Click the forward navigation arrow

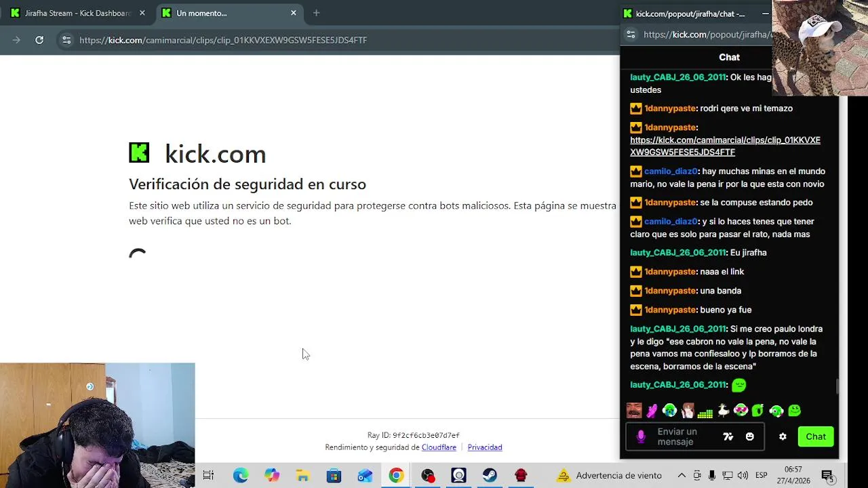click(16, 40)
